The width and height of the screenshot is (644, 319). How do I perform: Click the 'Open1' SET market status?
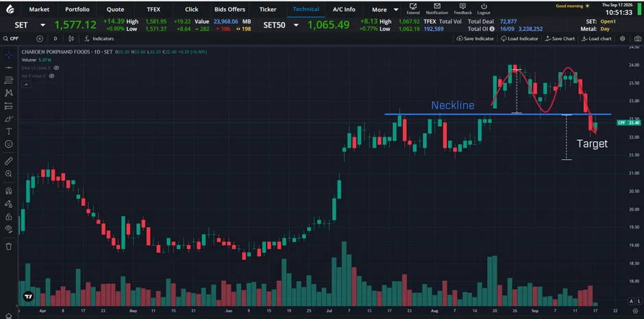(x=608, y=21)
